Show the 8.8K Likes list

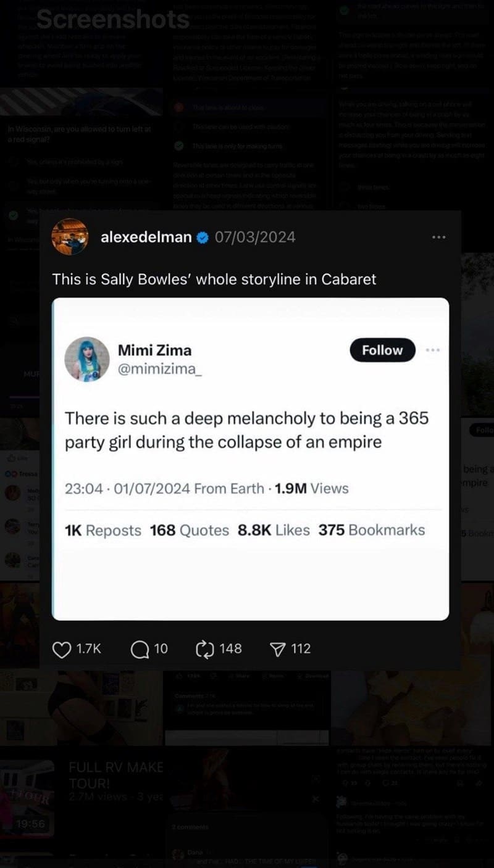click(274, 530)
